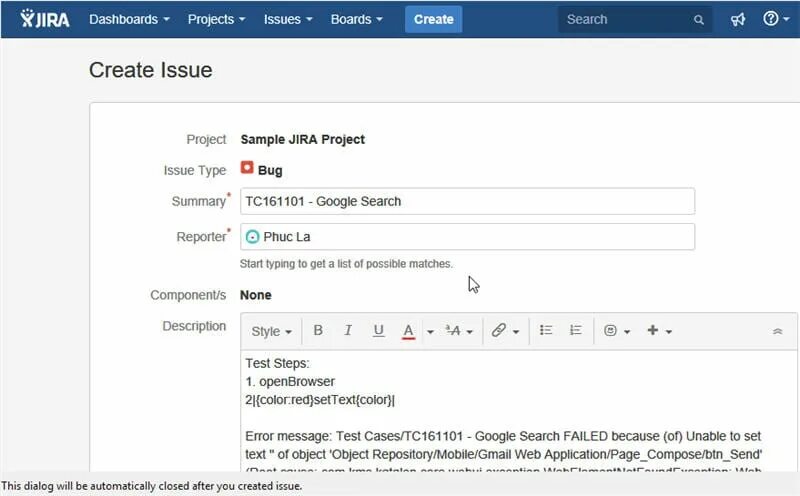Viewport: 800px width, 496px height.
Task: Click the text color button
Action: pyautogui.click(x=408, y=330)
